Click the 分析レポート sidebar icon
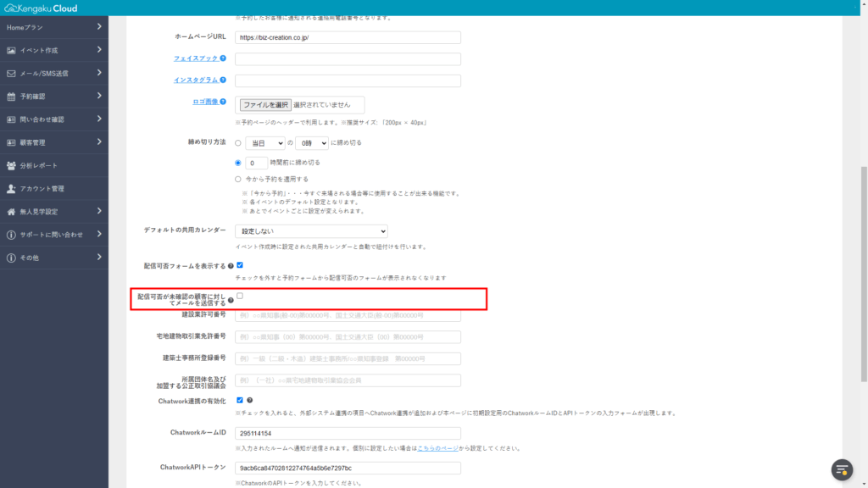The image size is (868, 488). pos(12,165)
